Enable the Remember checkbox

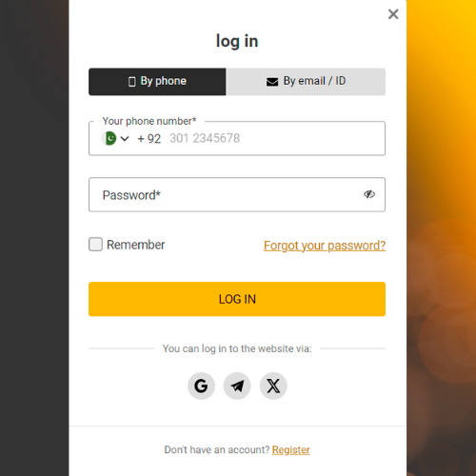(95, 245)
